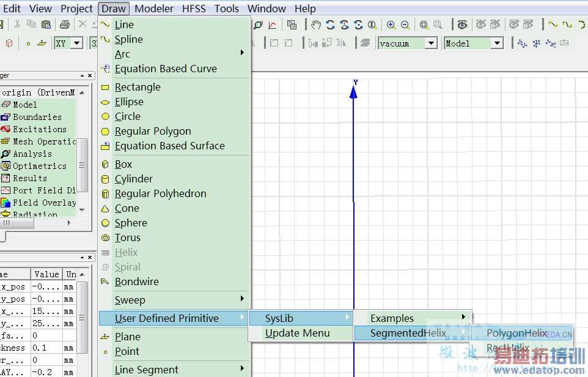Viewport: 588px width, 377px height.
Task: Open the vacuum material dropdown
Action: point(432,43)
